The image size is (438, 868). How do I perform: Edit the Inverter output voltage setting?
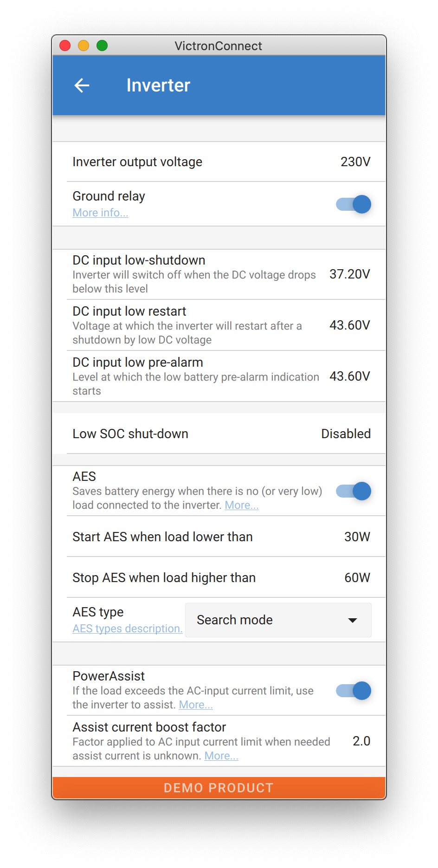tap(219, 162)
